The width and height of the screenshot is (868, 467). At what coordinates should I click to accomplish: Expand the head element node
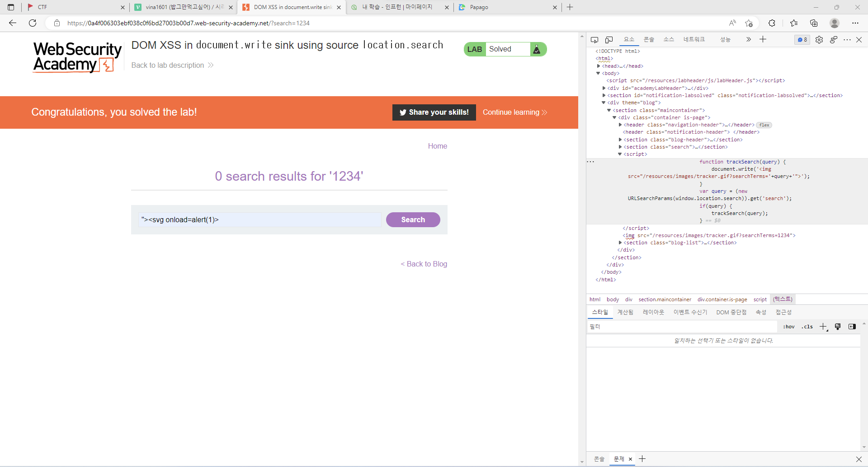click(599, 66)
